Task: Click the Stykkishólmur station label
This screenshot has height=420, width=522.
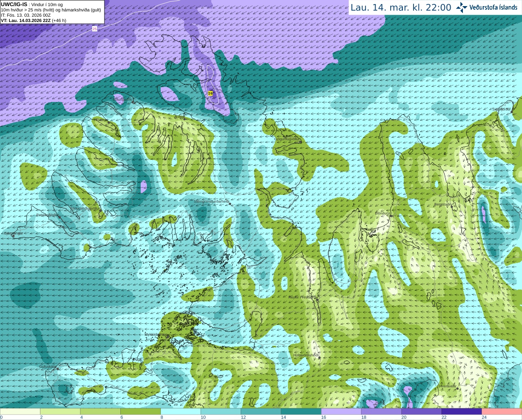Action: (156, 334)
